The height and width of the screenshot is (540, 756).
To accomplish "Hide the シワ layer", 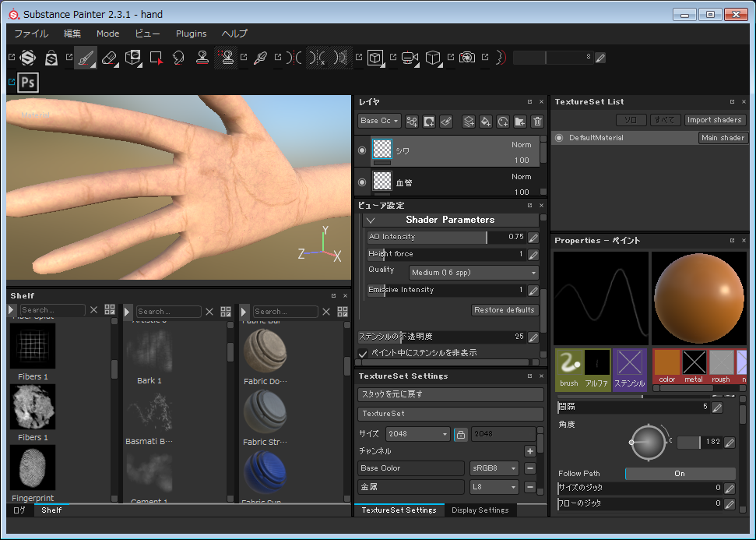I will coord(362,150).
